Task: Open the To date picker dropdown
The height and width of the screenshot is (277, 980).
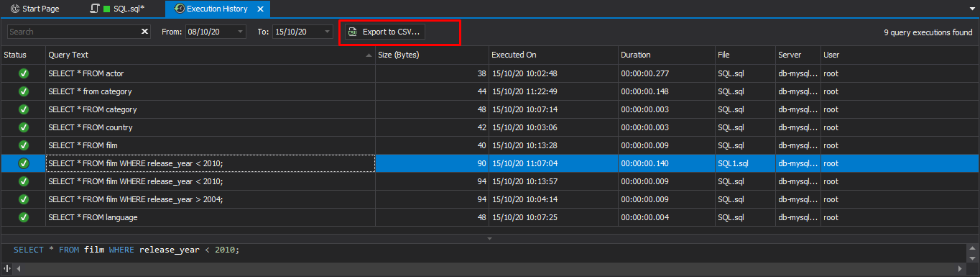Action: 327,32
